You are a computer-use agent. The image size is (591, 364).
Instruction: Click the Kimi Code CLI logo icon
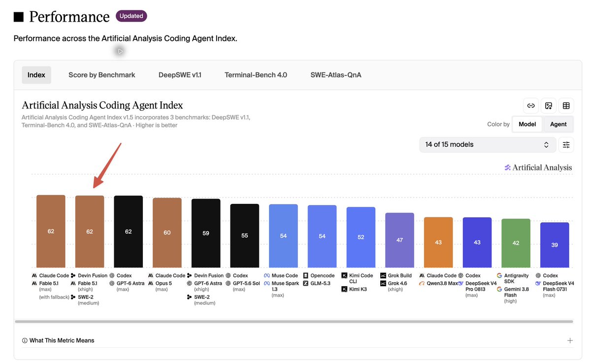[344, 276]
